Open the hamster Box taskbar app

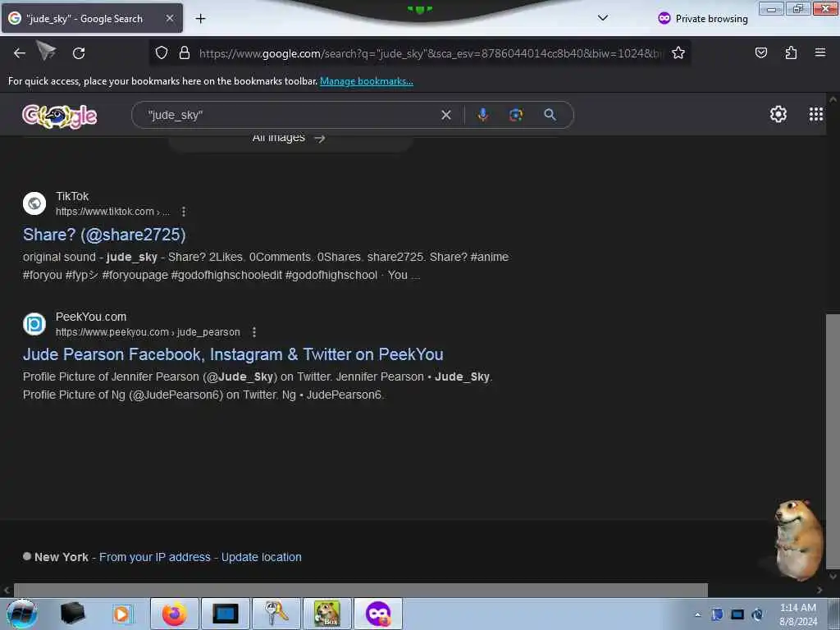coord(327,614)
